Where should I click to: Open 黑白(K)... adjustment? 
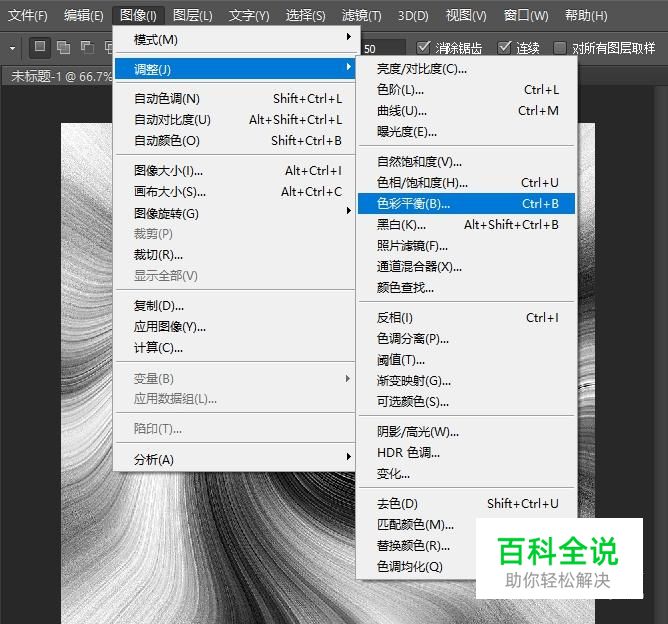coord(466,224)
